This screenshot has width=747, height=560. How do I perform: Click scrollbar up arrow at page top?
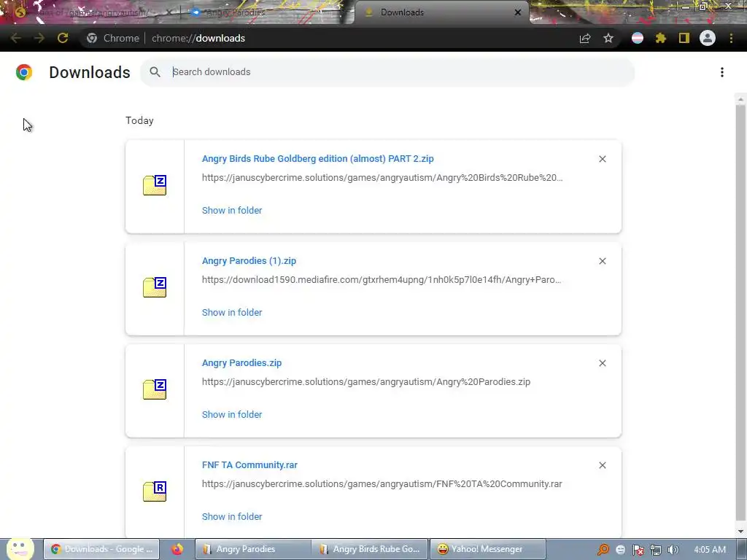[740, 99]
